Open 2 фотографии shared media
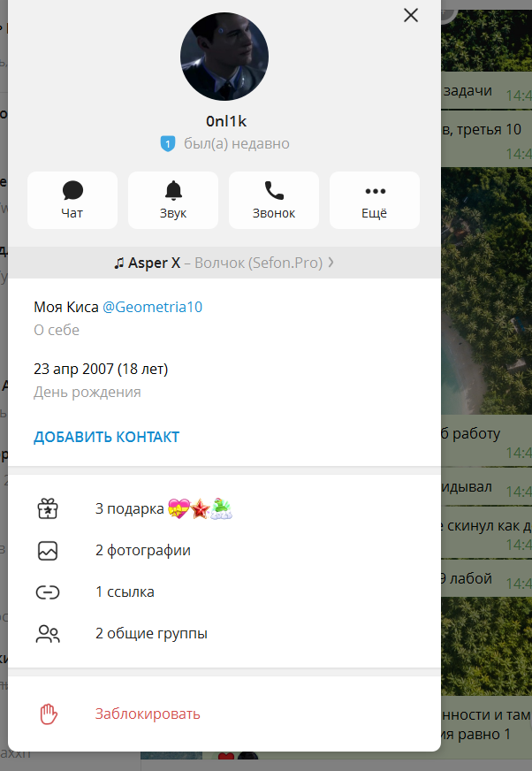Viewport: 532px width, 771px height. coord(224,550)
